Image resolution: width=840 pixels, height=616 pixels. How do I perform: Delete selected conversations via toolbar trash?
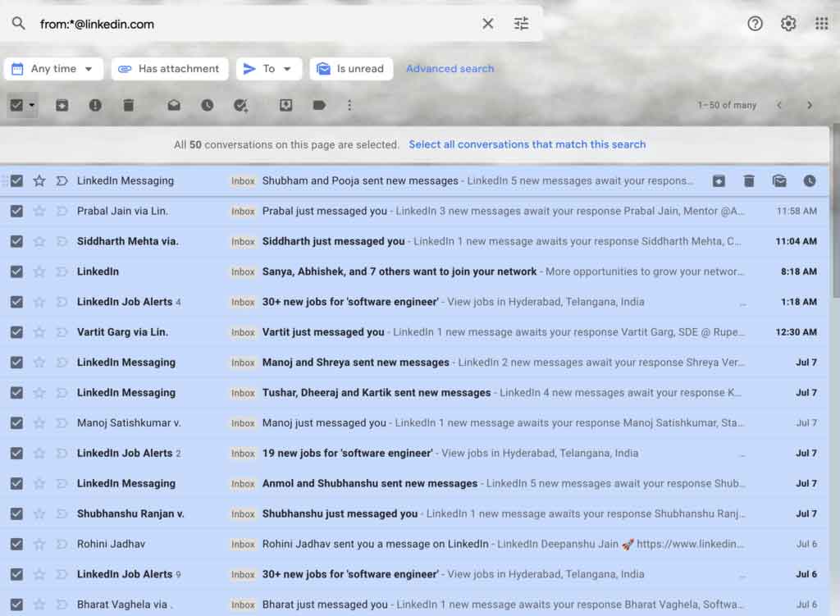tap(129, 105)
